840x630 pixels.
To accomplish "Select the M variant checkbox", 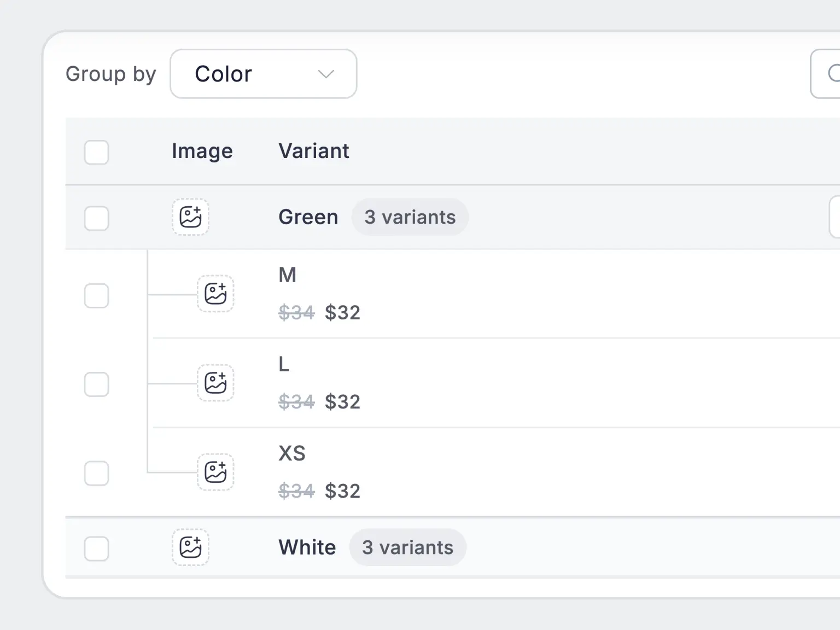I will click(x=97, y=296).
